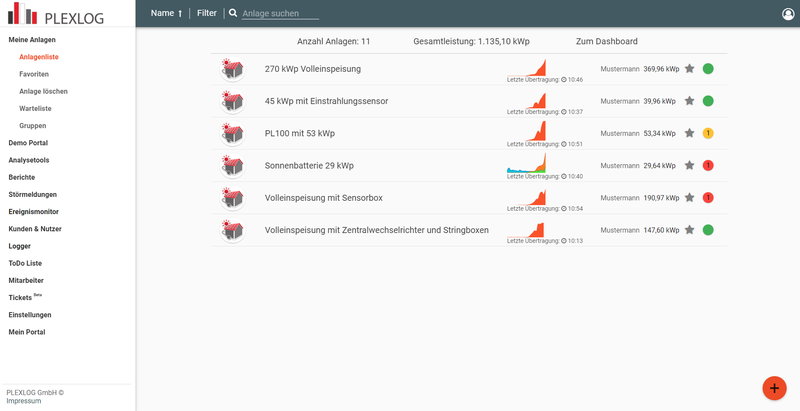The height and width of the screenshot is (411, 800).
Task: Open Demo Portal
Action: click(x=28, y=143)
